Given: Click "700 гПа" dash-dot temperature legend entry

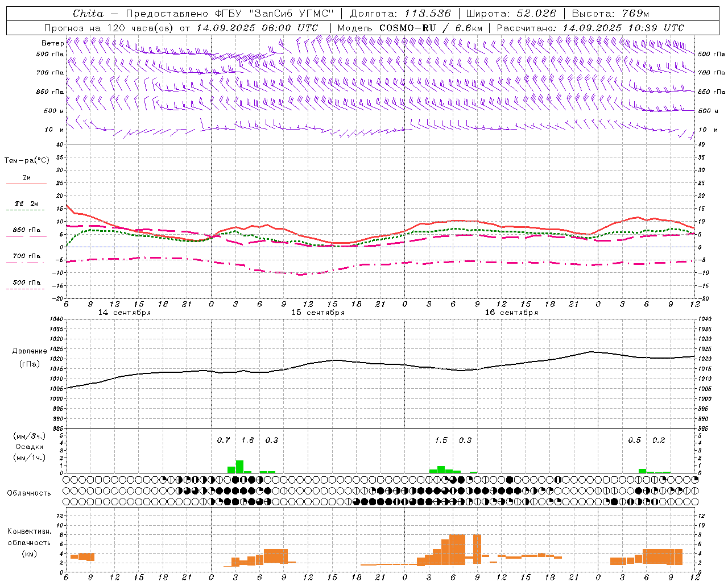Looking at the screenshot, I should tap(26, 256).
